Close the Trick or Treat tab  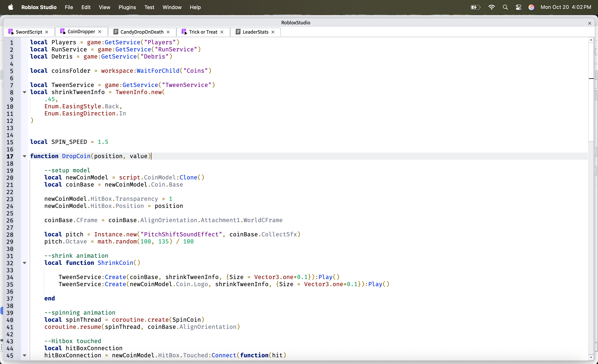(222, 32)
